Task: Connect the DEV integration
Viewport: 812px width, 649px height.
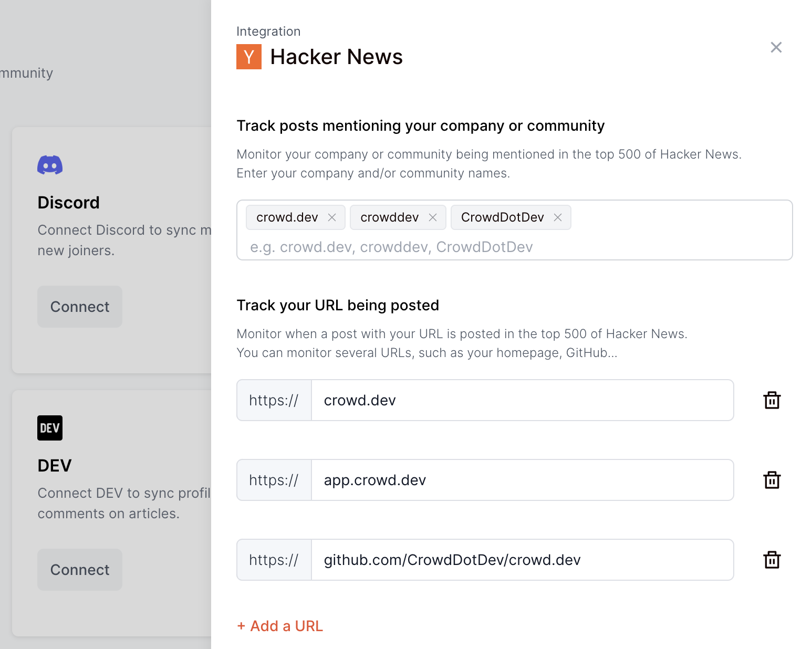Action: 80,570
